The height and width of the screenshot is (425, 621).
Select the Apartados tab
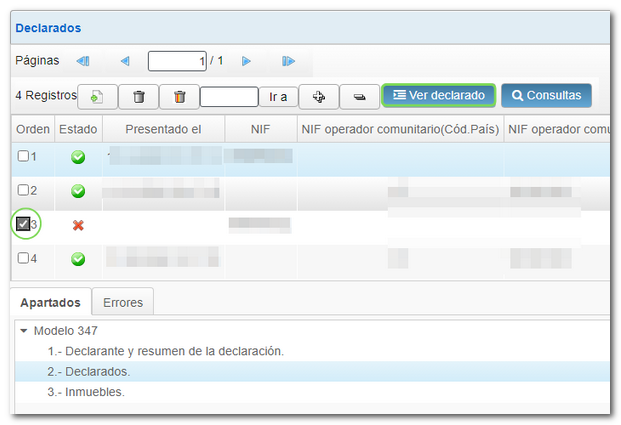[x=50, y=302]
